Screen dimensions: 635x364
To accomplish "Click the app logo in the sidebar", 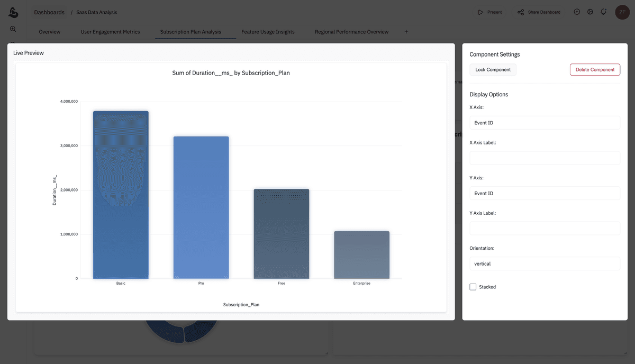I will 13,11.
